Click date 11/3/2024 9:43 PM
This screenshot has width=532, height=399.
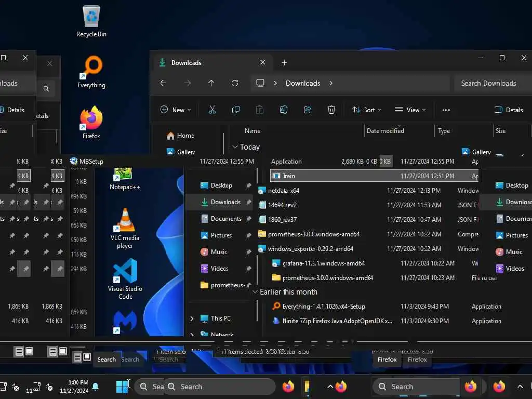[425, 307]
